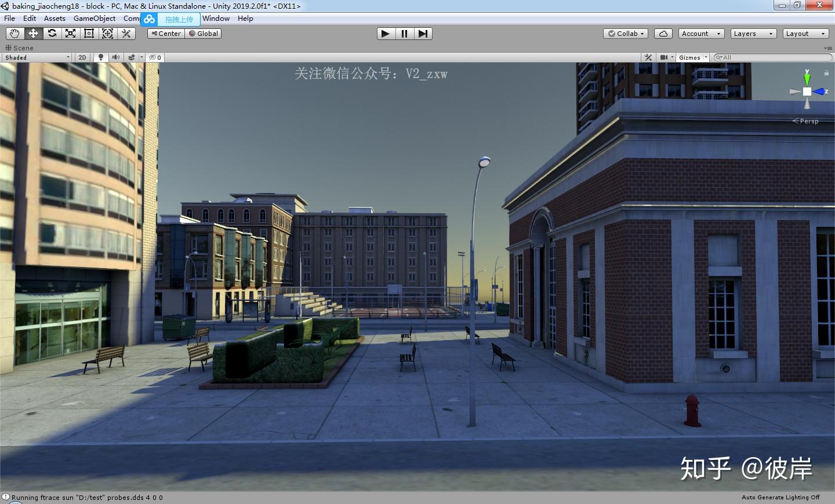This screenshot has width=835, height=504.
Task: Open the Help menu
Action: coord(245,19)
